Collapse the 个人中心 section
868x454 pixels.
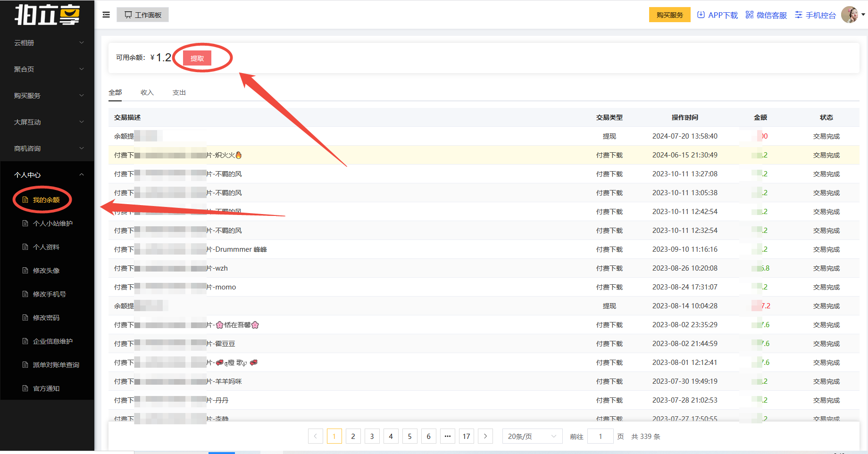47,175
